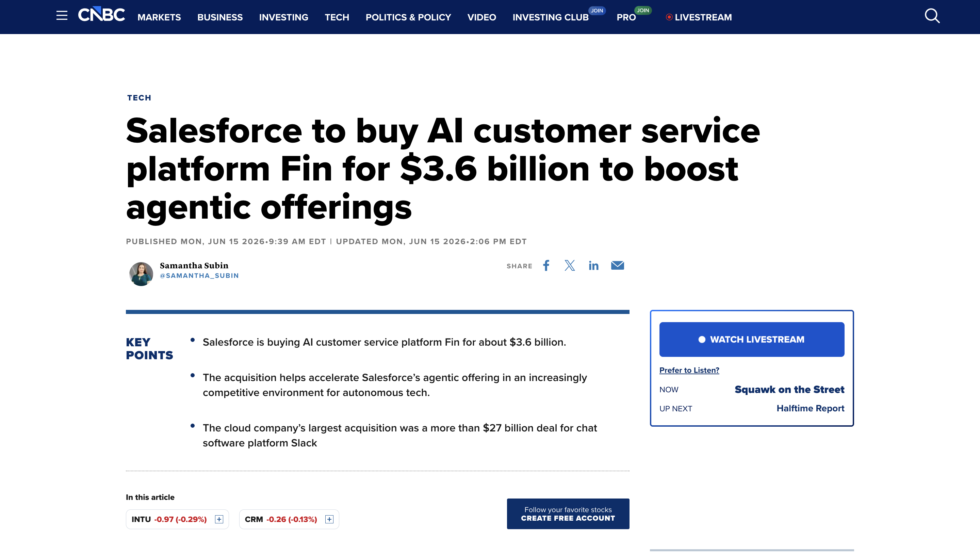This screenshot has height=553, width=980.
Task: Open the Halftime Report link
Action: (x=810, y=408)
